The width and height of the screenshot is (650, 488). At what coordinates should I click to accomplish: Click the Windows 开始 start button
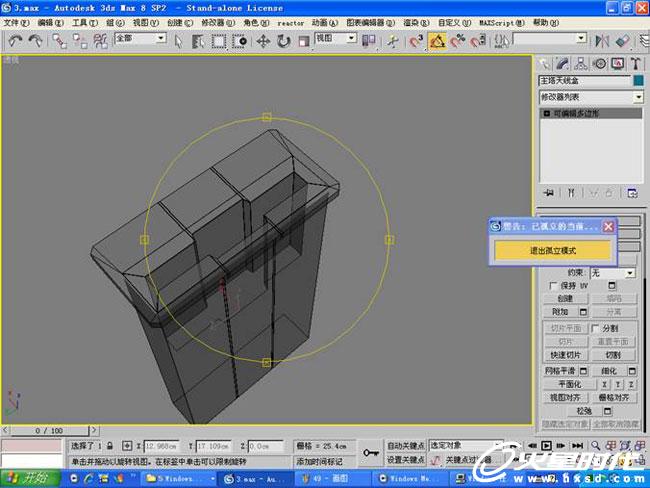coord(30,478)
